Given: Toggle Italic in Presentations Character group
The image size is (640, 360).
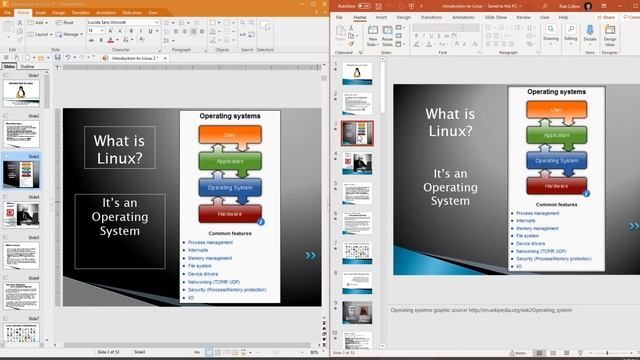Looking at the screenshot, I should click(x=141, y=31).
